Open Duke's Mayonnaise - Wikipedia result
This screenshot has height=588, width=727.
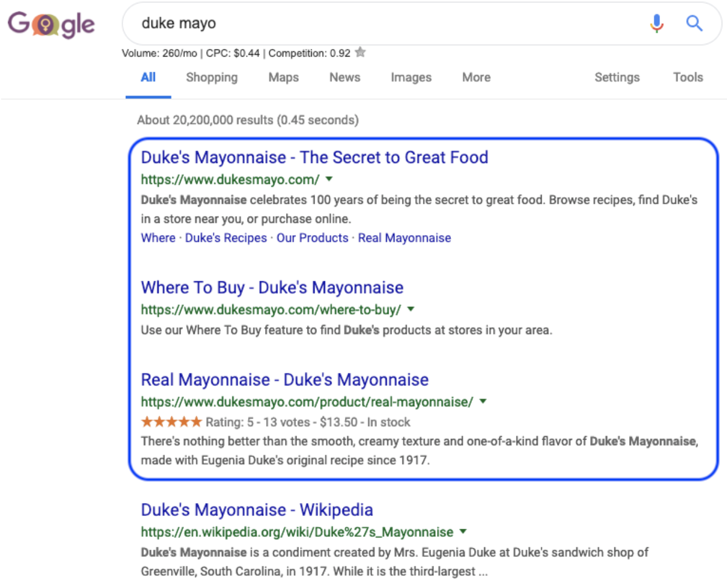(257, 510)
